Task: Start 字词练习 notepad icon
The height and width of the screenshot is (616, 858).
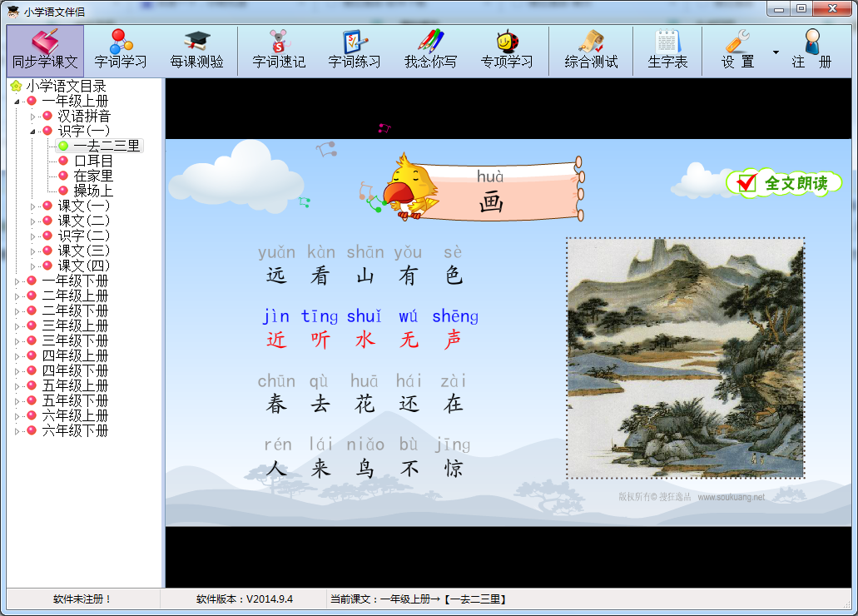Action: (x=355, y=50)
